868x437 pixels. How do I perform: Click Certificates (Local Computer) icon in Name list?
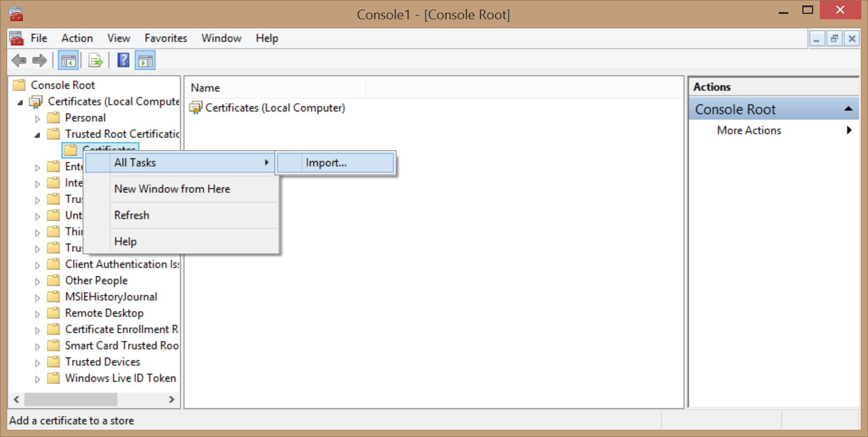point(195,108)
